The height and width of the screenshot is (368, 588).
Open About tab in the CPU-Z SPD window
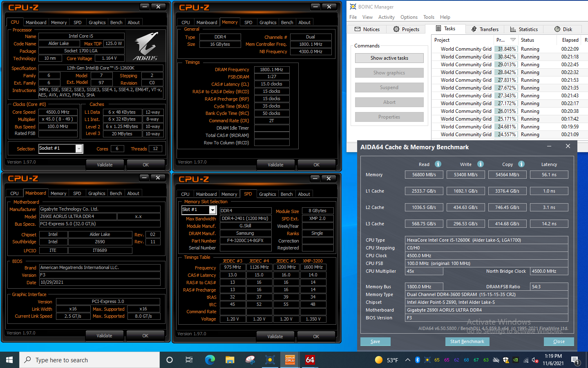click(x=304, y=194)
